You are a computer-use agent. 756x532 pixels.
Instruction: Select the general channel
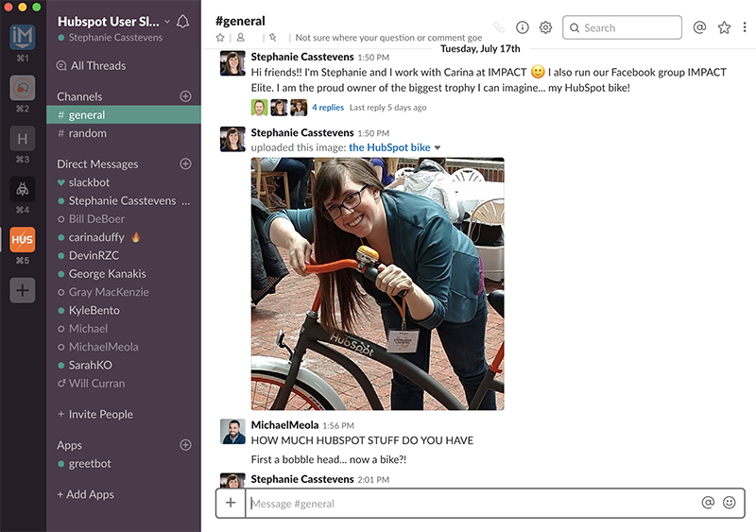[x=124, y=114]
